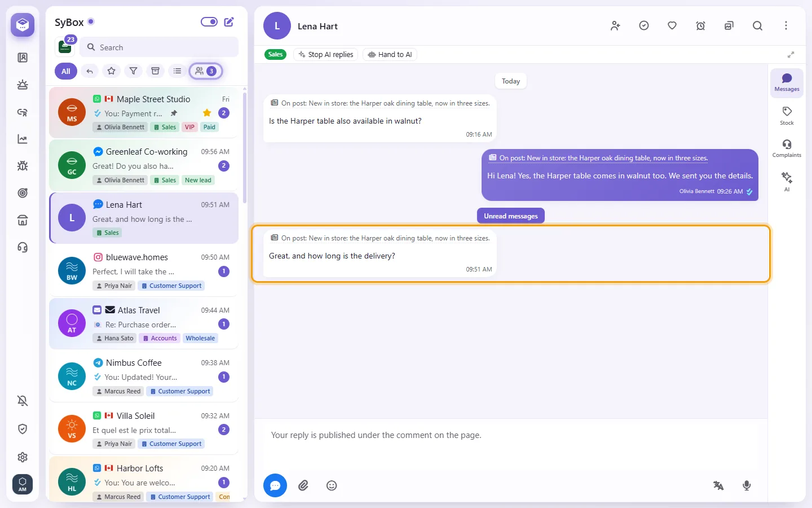Click the Search conversations field
The height and width of the screenshot is (508, 812).
tap(159, 47)
